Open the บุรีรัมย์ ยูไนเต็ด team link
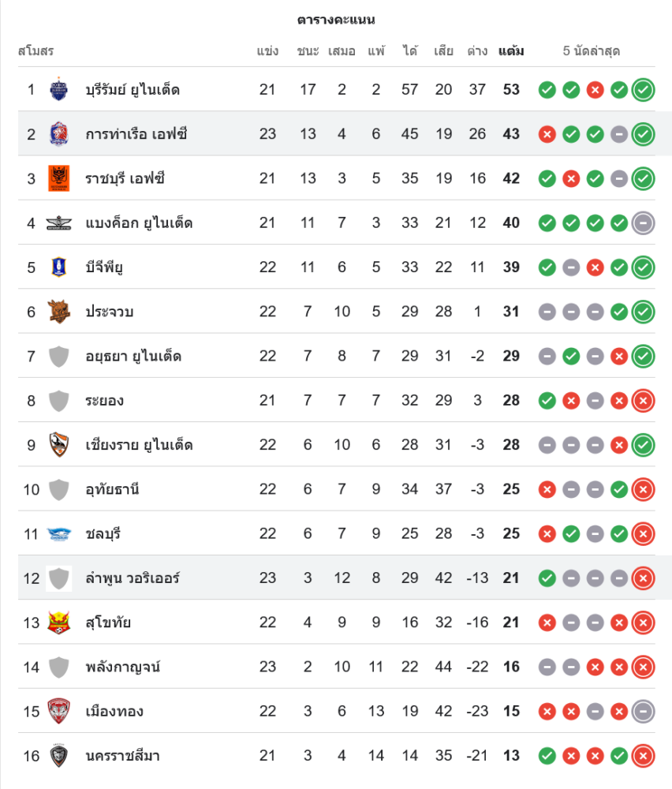 click(x=133, y=89)
